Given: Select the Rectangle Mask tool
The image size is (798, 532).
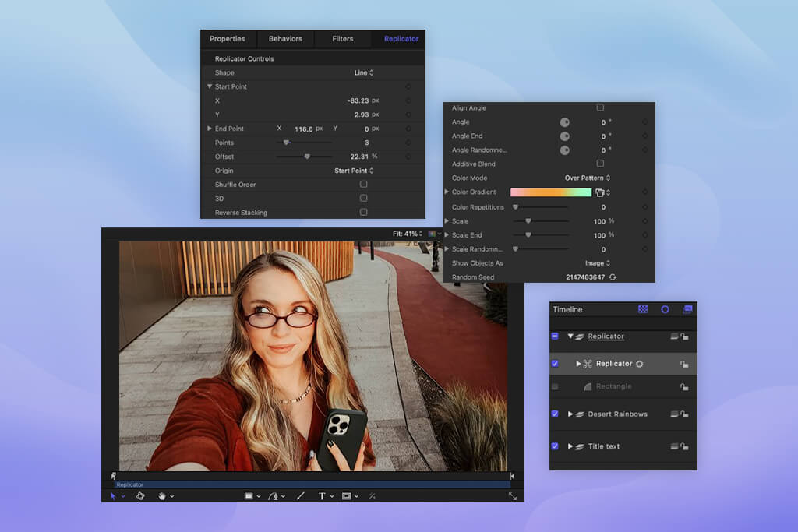Looking at the screenshot, I should pyautogui.click(x=347, y=496).
